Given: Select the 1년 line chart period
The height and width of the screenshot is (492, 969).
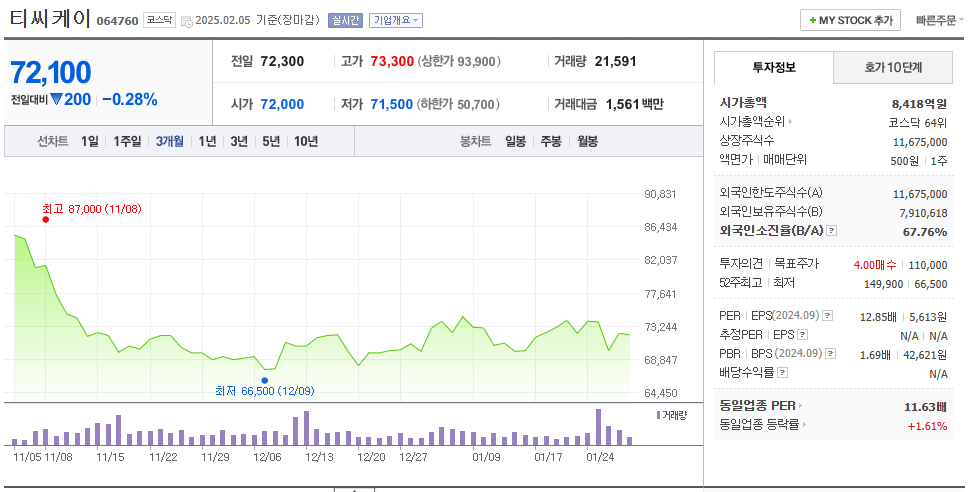Looking at the screenshot, I should (x=207, y=142).
